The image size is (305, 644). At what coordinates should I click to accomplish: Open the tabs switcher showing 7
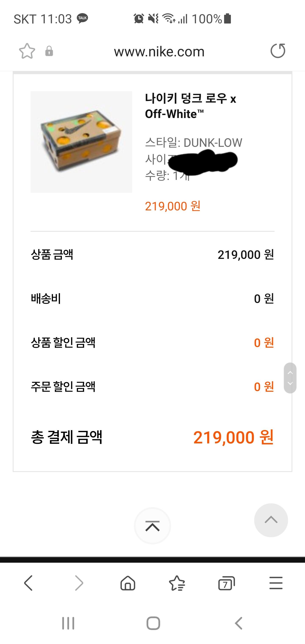pos(226,583)
